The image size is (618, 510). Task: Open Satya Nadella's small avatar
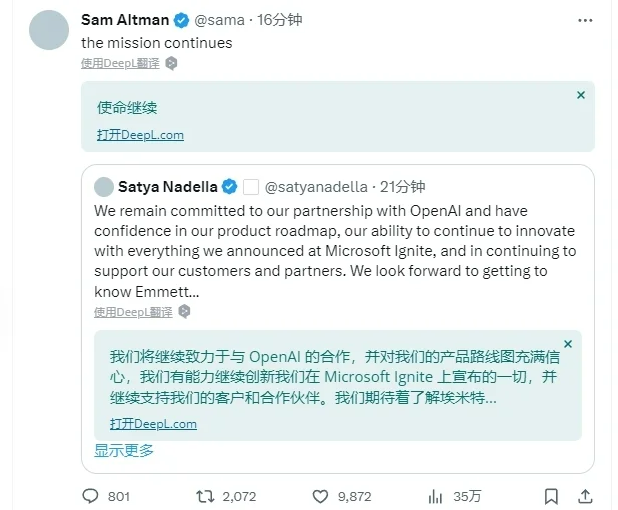click(103, 187)
